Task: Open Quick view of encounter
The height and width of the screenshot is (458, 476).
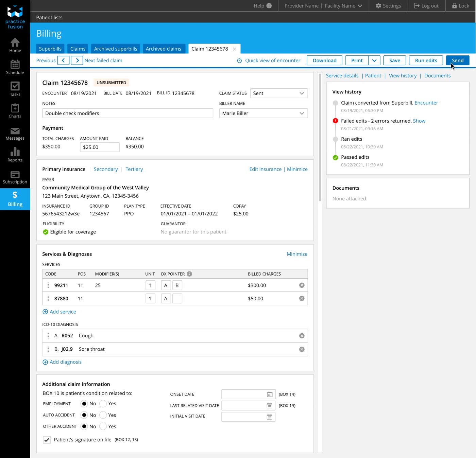Action: click(269, 60)
